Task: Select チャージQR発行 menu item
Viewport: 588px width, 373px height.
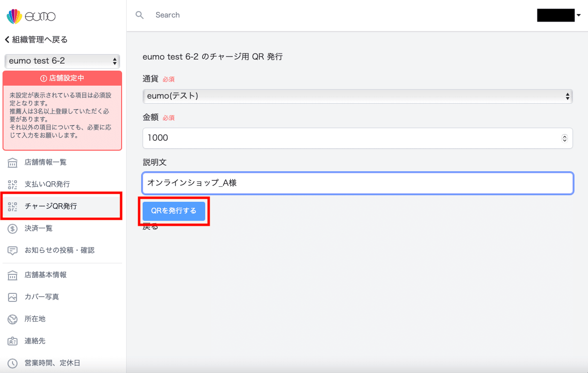Action: [62, 206]
